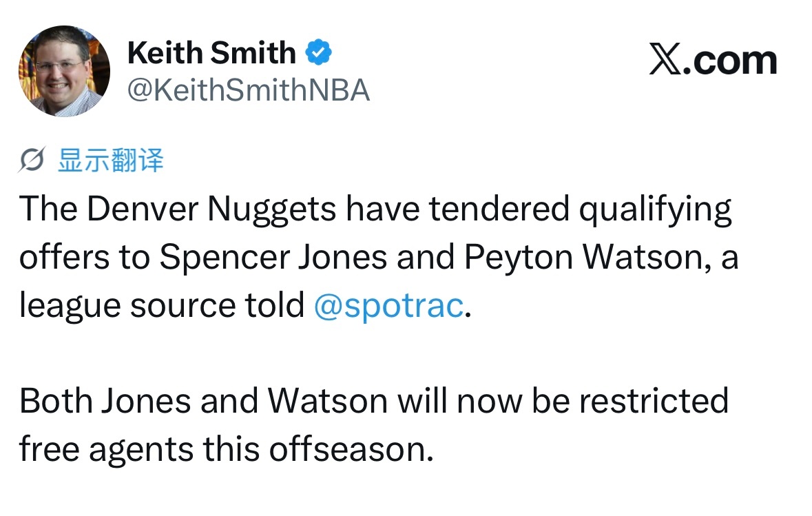Select the words "Denver Nuggets"

211,209
